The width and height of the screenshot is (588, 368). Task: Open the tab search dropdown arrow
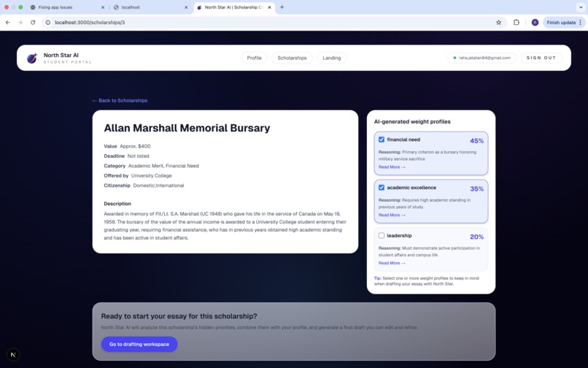pos(581,7)
